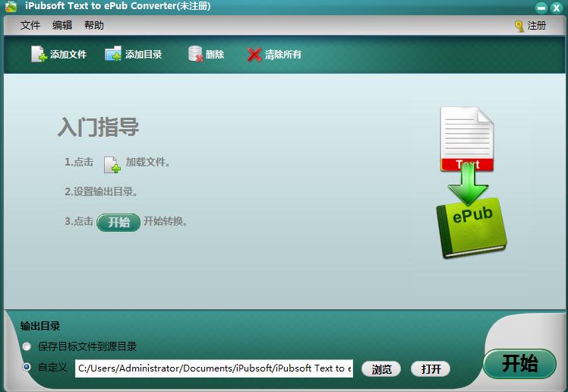568x392 pixels.
Task: Click the 浏览 browse button
Action: (x=381, y=369)
